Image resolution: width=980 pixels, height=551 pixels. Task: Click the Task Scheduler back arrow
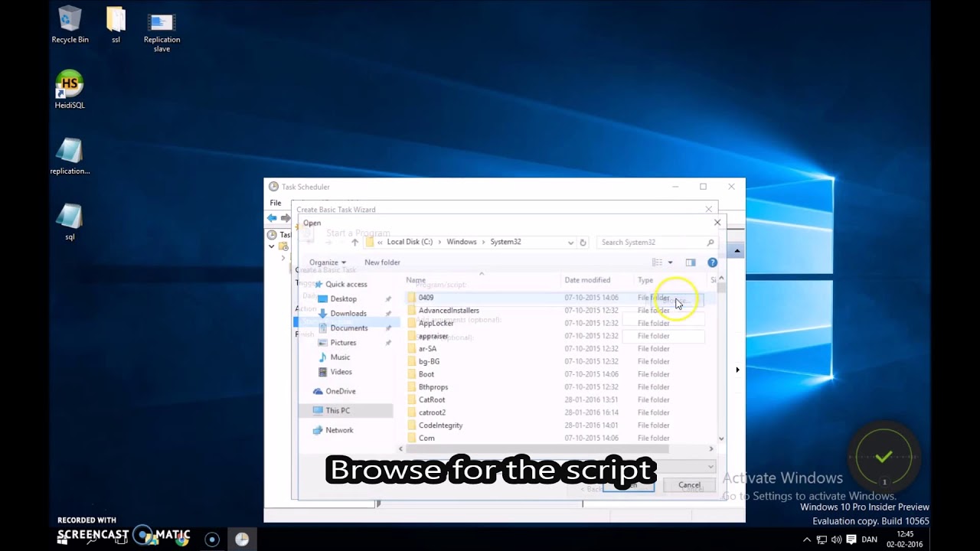click(x=272, y=218)
